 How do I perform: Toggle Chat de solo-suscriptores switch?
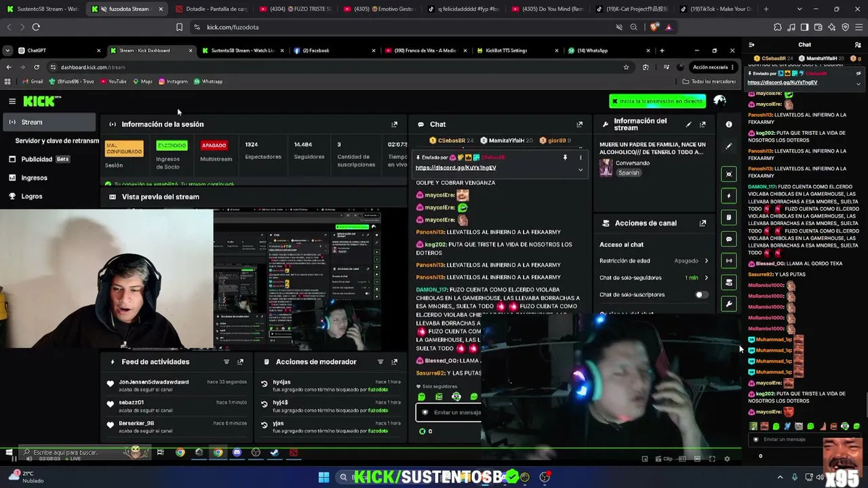[701, 295]
